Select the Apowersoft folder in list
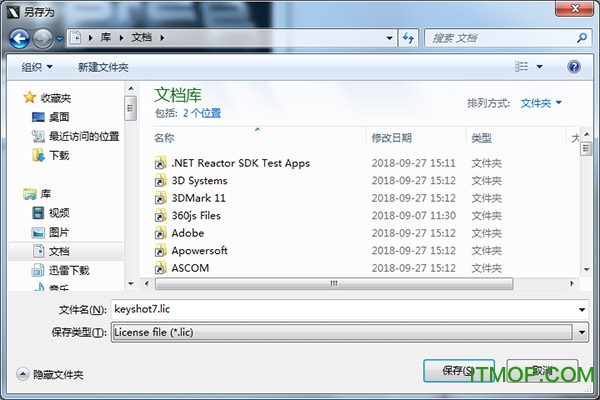This screenshot has height=400, width=600. click(199, 250)
